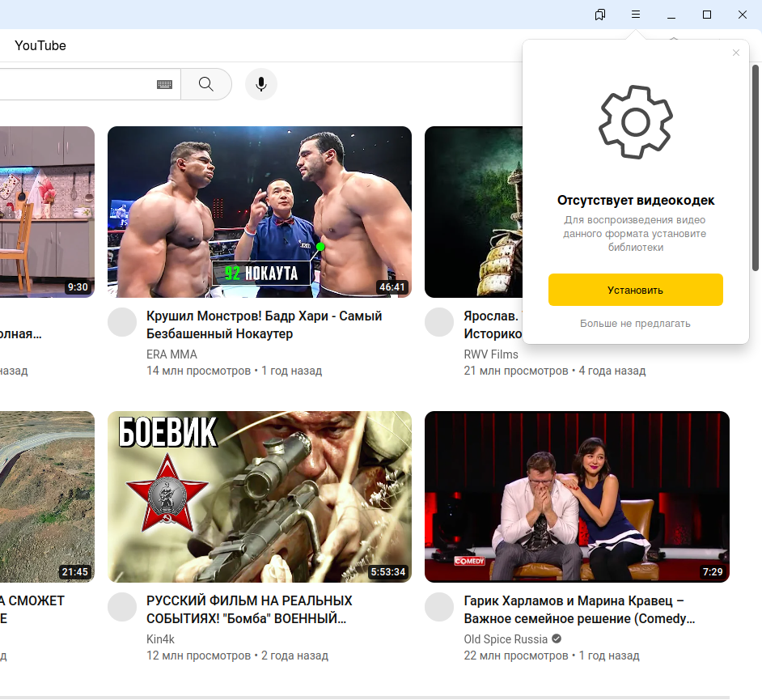Open title Крушил Монстров! Бадр Хари
Image resolution: width=762 pixels, height=700 pixels.
(264, 325)
